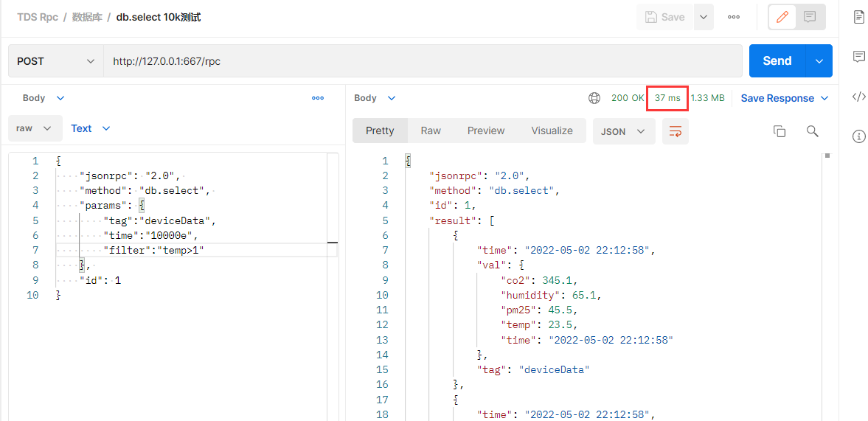The width and height of the screenshot is (868, 421).
Task: Select the Pretty view tab
Action: 380,131
